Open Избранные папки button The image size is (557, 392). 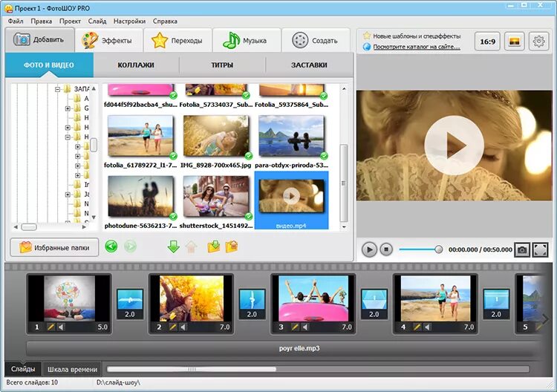[x=54, y=247]
